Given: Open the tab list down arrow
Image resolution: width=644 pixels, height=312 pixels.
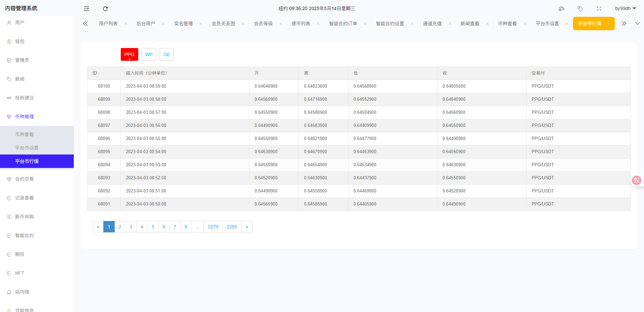Looking at the screenshot, I should (638, 24).
